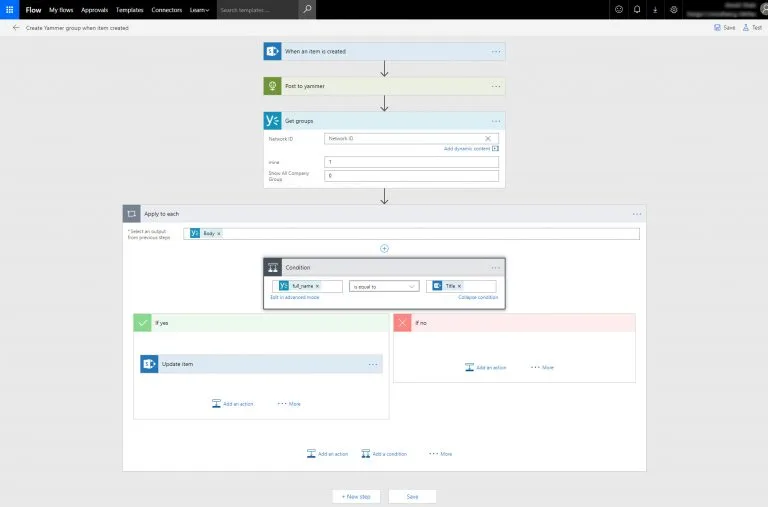Focus the Search templates field
Screen dimensions: 768x507
(258, 10)
